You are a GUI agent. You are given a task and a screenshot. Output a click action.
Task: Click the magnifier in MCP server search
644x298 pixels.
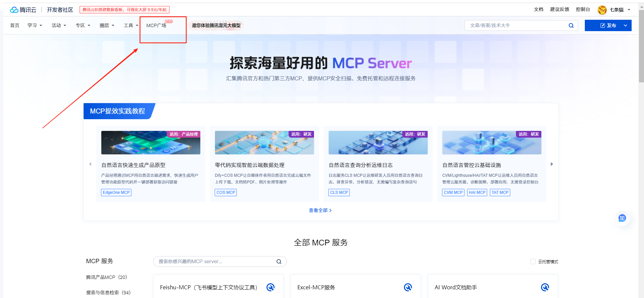pos(279,262)
